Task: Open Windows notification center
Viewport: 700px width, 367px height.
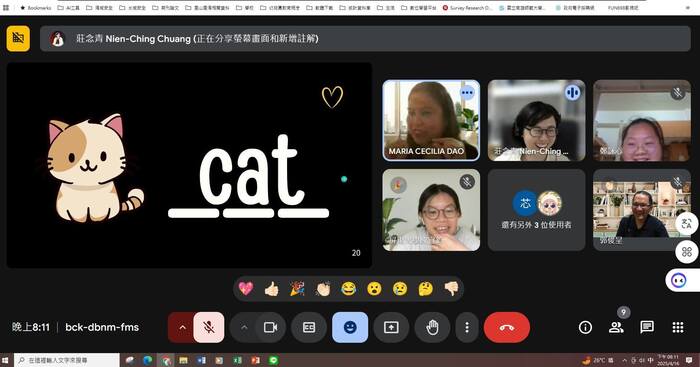Action: coord(689,360)
